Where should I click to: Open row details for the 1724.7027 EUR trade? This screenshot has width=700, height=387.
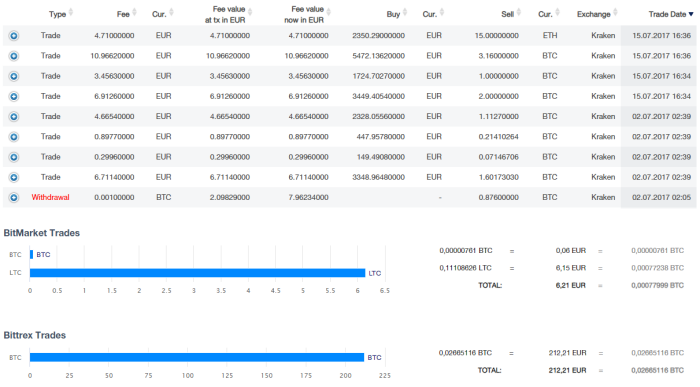[x=14, y=76]
